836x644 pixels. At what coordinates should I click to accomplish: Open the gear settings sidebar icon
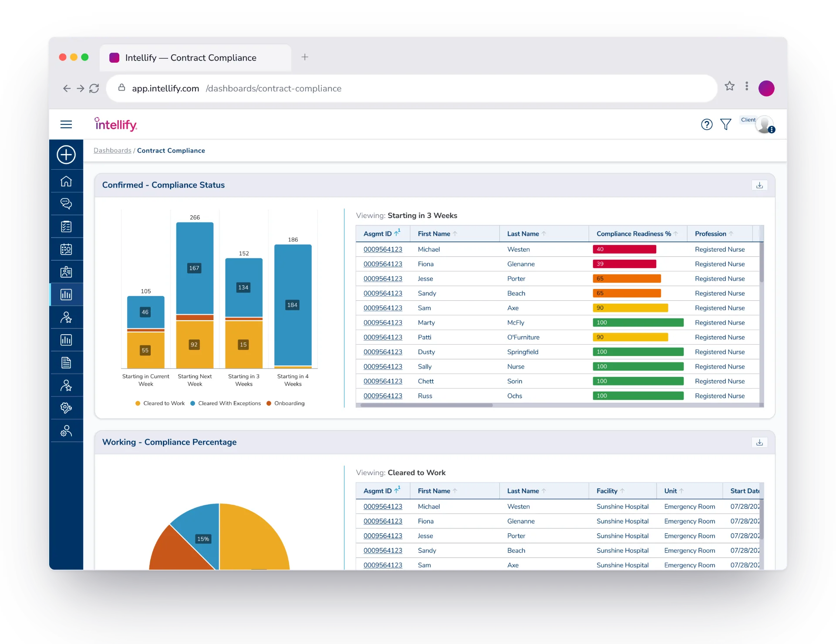[x=66, y=408]
